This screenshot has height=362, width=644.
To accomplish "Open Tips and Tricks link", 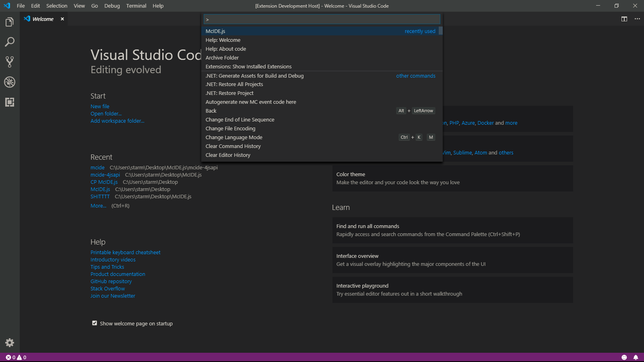I will pos(107,267).
